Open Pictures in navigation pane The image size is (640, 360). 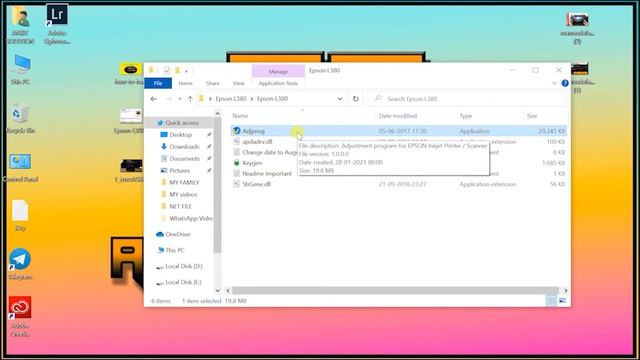coord(180,171)
